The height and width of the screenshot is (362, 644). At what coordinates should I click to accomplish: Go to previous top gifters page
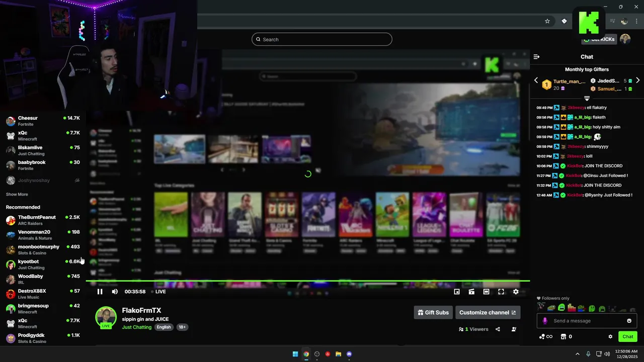point(536,80)
